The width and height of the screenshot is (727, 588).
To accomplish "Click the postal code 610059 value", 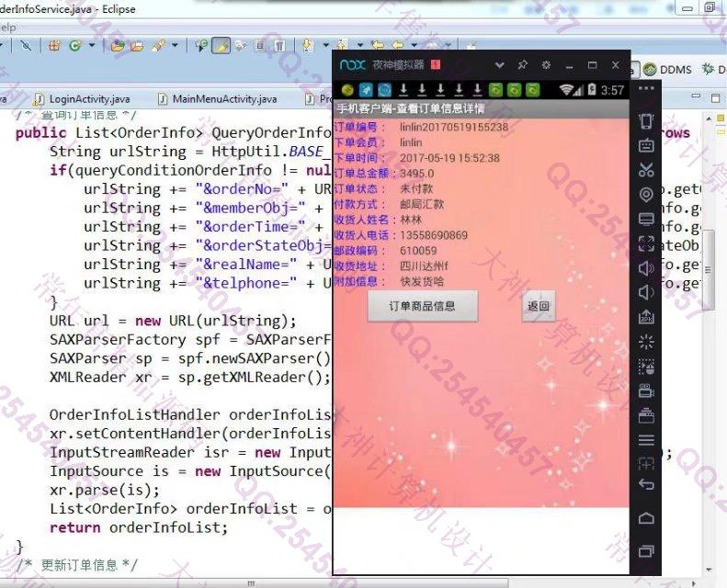I will pos(418,251).
